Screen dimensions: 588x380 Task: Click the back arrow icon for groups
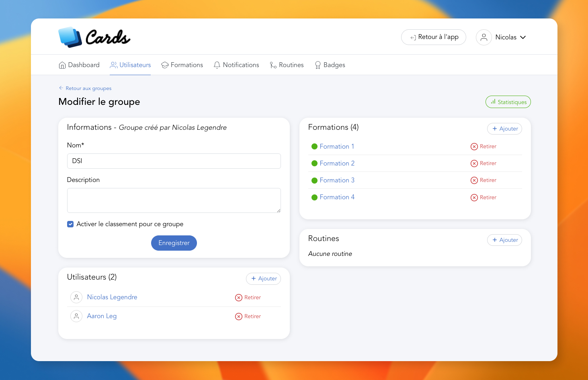point(61,88)
